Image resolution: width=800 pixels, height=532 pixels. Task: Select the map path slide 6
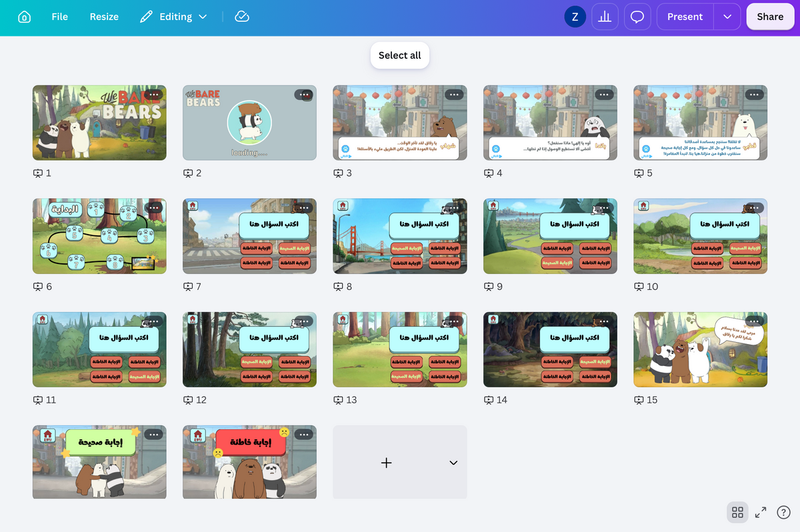tap(99, 236)
